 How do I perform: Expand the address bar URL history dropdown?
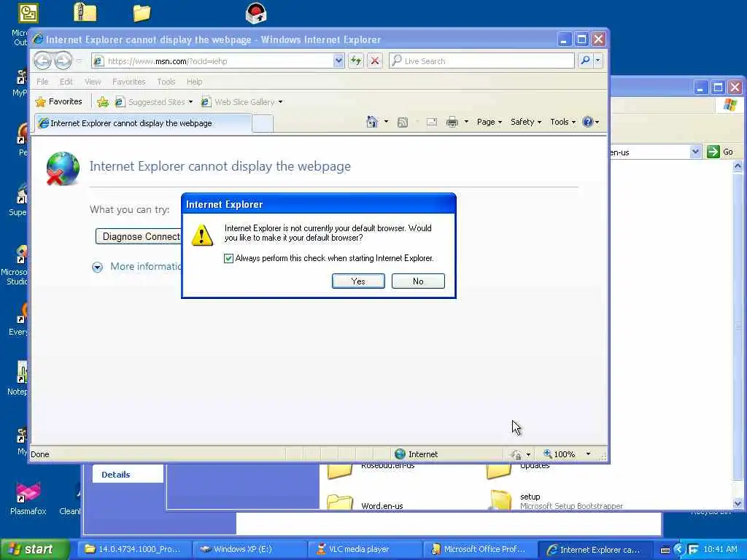point(338,61)
